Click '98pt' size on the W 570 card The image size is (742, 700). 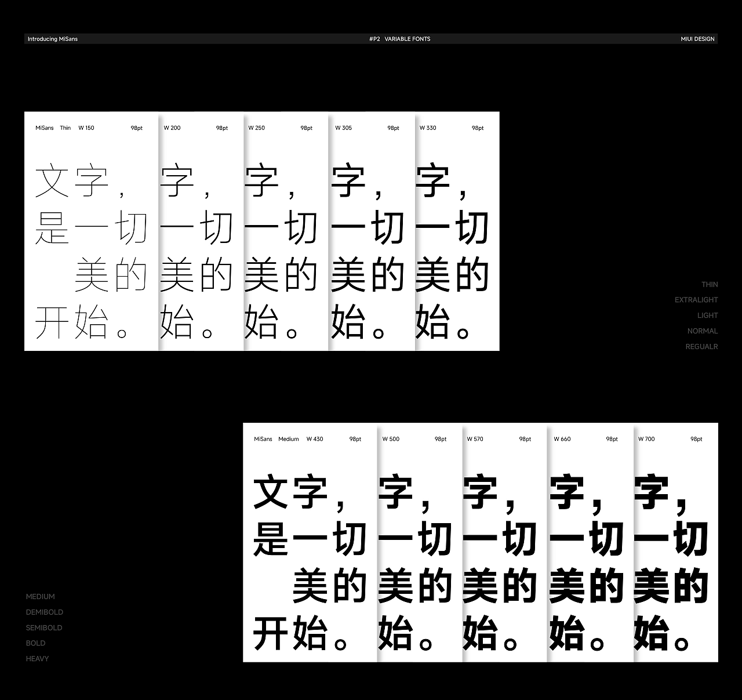(x=525, y=439)
